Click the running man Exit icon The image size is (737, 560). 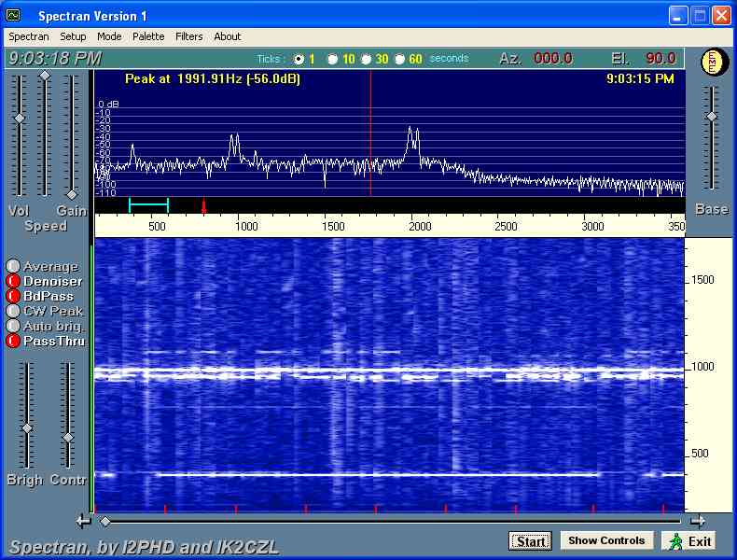(676, 541)
